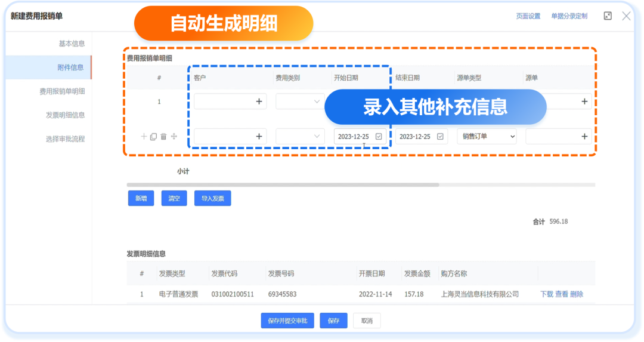Open 发票明细信息 sidebar item
The image size is (644, 342).
pyautogui.click(x=66, y=115)
